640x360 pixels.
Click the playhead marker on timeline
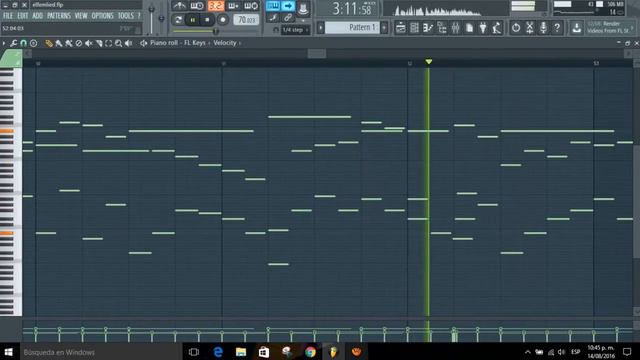(429, 62)
